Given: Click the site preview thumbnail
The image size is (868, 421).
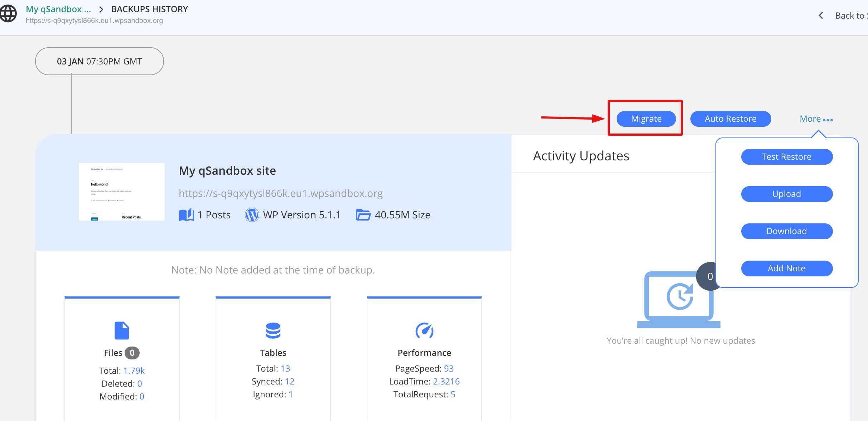Looking at the screenshot, I should tap(122, 192).
